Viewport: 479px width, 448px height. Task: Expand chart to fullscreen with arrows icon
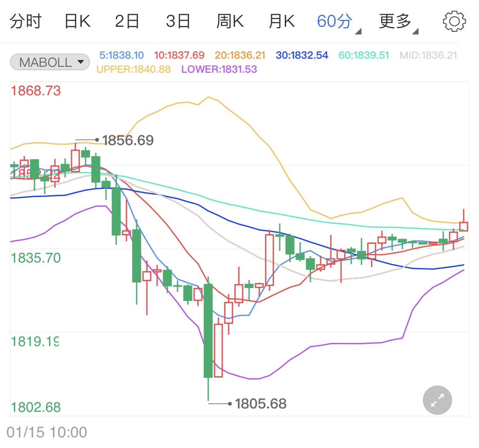pyautogui.click(x=437, y=400)
